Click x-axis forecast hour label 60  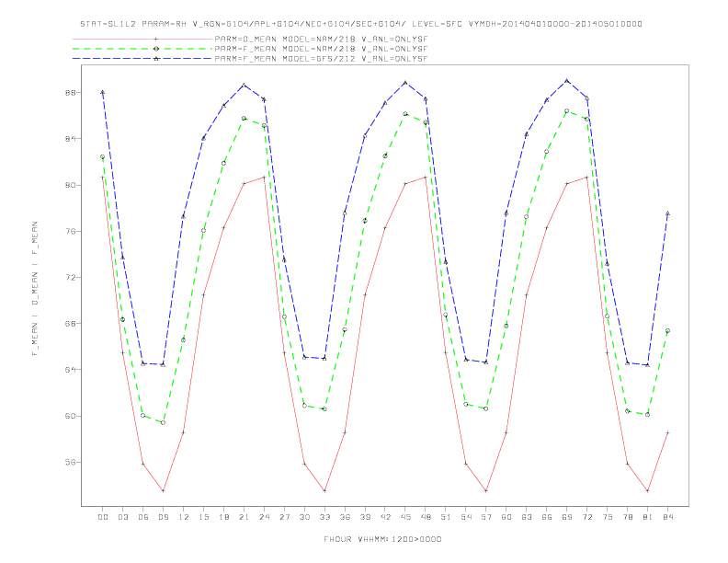506,517
